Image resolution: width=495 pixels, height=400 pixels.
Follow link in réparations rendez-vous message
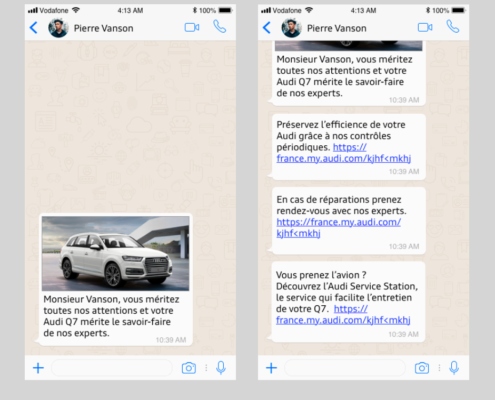(339, 228)
